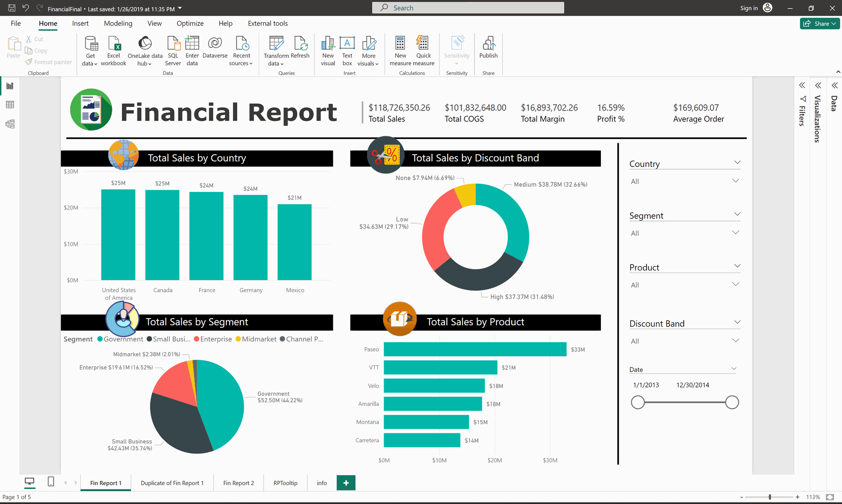Viewport: 842px width, 504px height.
Task: Create a Quick measure
Action: coord(423,44)
